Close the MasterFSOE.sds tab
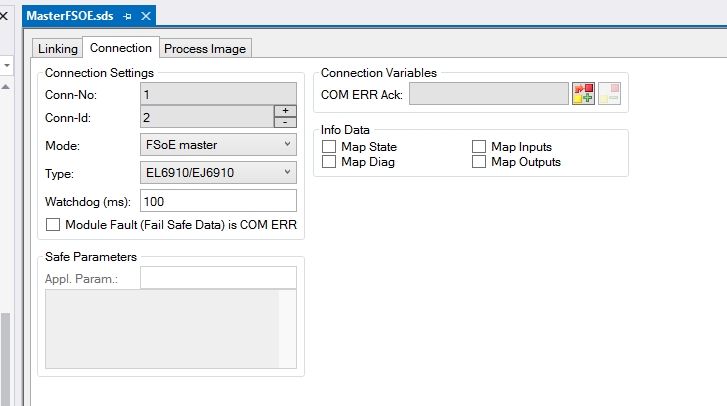Image resolution: width=727 pixels, height=406 pixels. point(146,17)
